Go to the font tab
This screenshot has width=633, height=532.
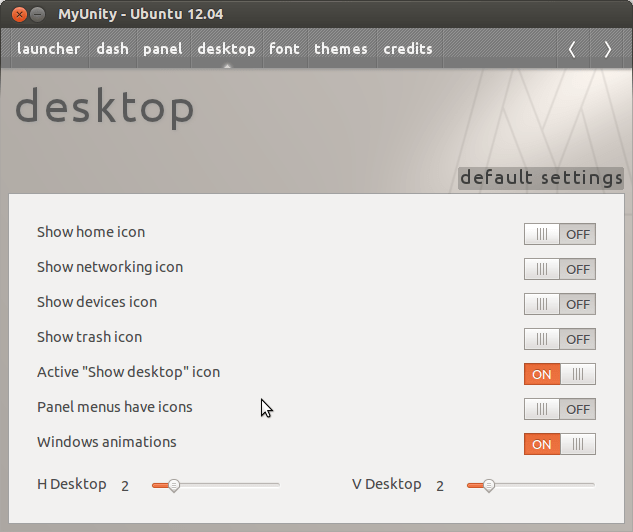285,49
